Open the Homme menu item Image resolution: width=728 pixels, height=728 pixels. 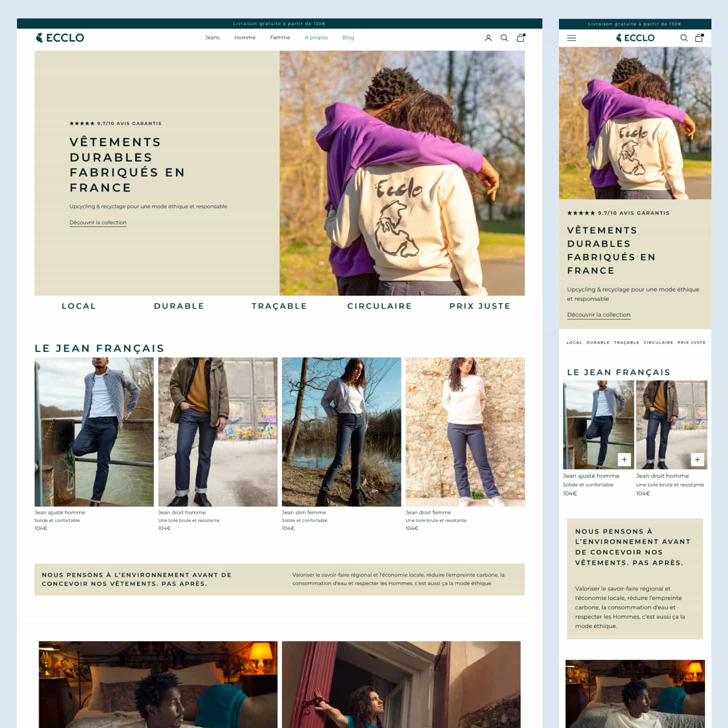[x=244, y=37]
